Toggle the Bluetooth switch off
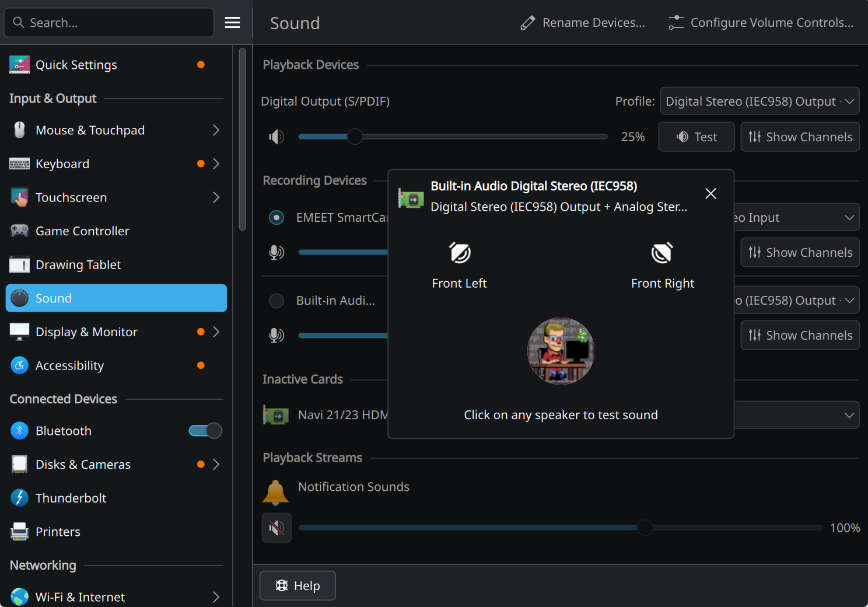Screen dimensions: 868x607 205,431
